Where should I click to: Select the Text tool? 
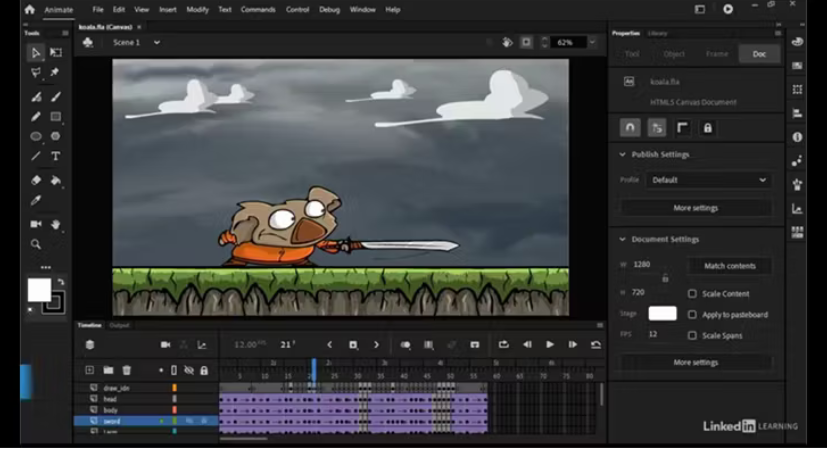coord(56,156)
